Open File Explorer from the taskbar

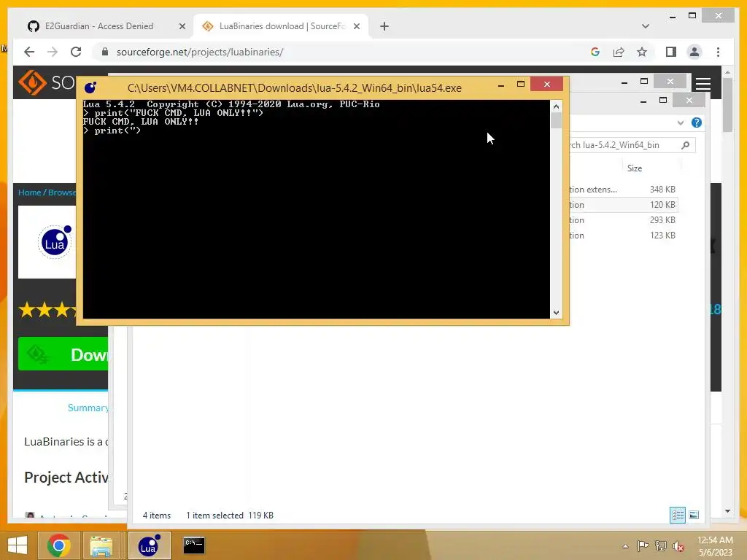coord(101,545)
